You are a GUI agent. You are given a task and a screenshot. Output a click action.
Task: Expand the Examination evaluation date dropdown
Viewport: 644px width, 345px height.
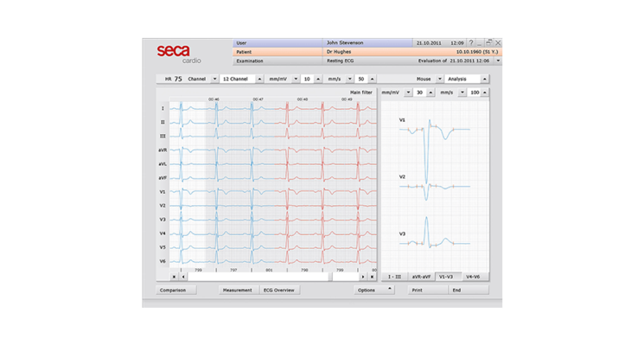point(498,61)
